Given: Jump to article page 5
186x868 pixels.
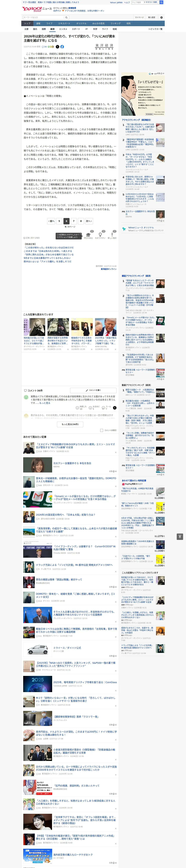Looking at the screenshot, I should [59, 221].
